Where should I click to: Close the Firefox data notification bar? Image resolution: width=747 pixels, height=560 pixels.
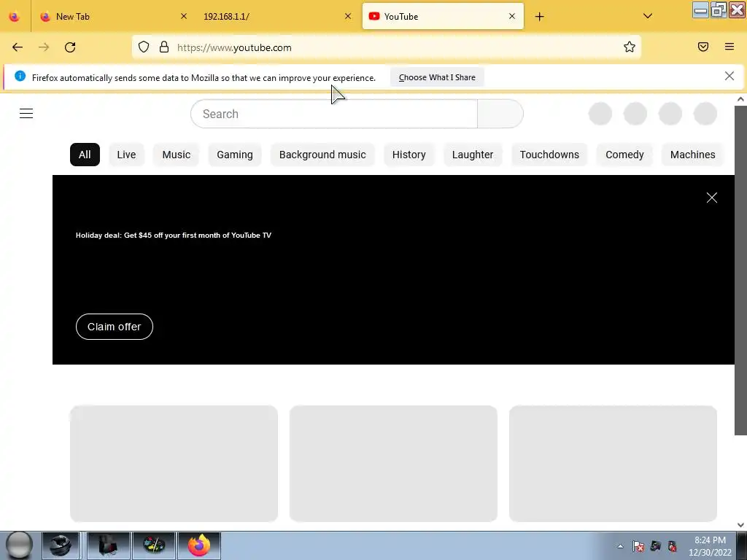coord(729,76)
